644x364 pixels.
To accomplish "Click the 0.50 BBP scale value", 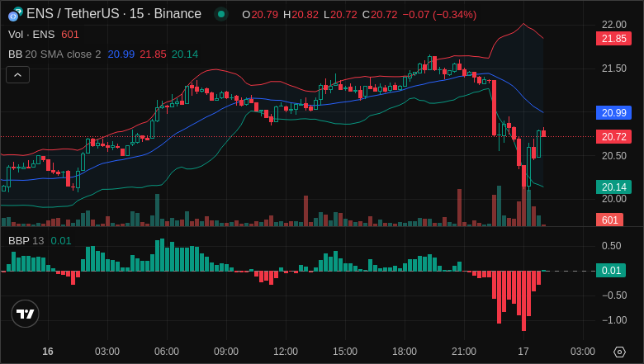I will coord(611,246).
